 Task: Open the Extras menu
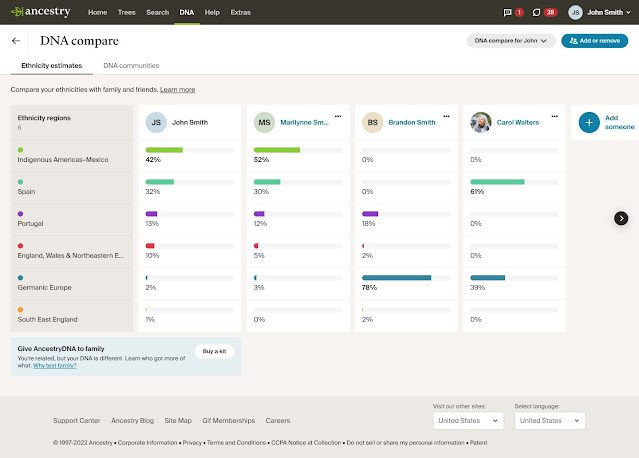240,13
